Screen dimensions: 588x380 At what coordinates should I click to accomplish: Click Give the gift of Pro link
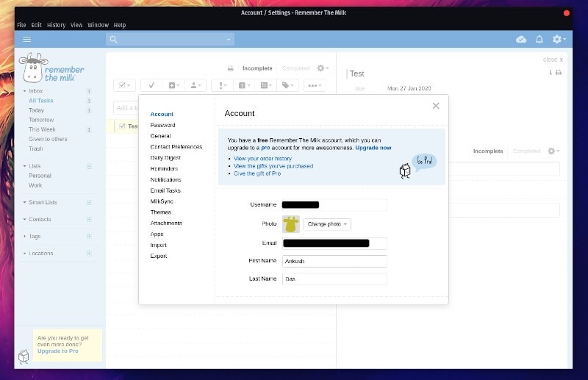(257, 173)
